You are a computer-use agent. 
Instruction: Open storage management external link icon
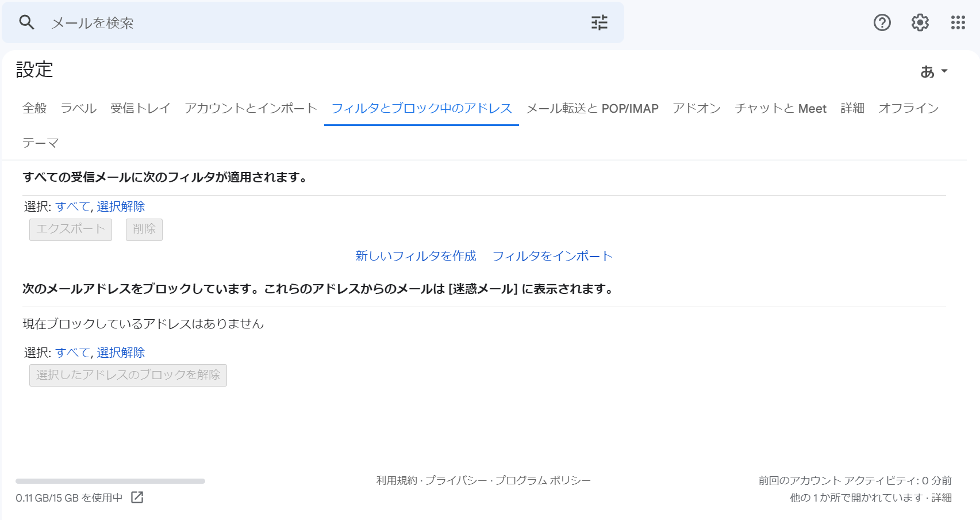click(137, 498)
